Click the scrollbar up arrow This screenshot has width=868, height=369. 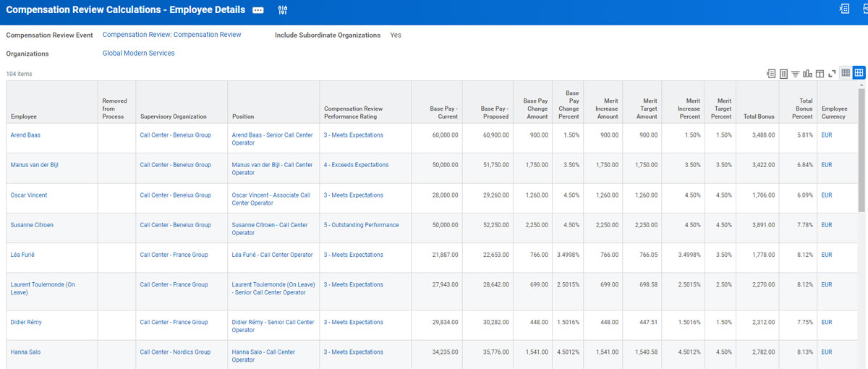pos(861,85)
